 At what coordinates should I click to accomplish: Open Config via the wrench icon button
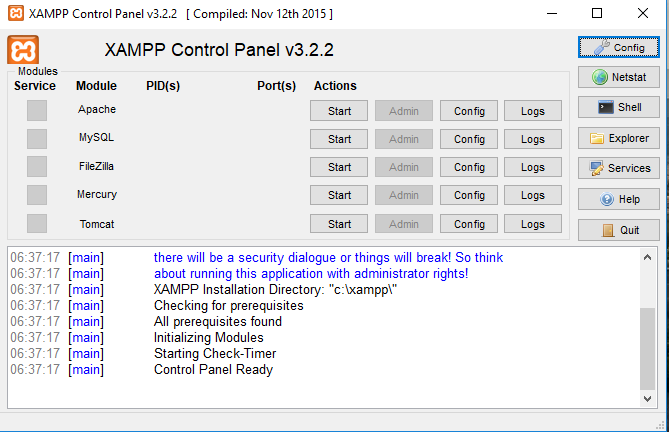point(619,47)
